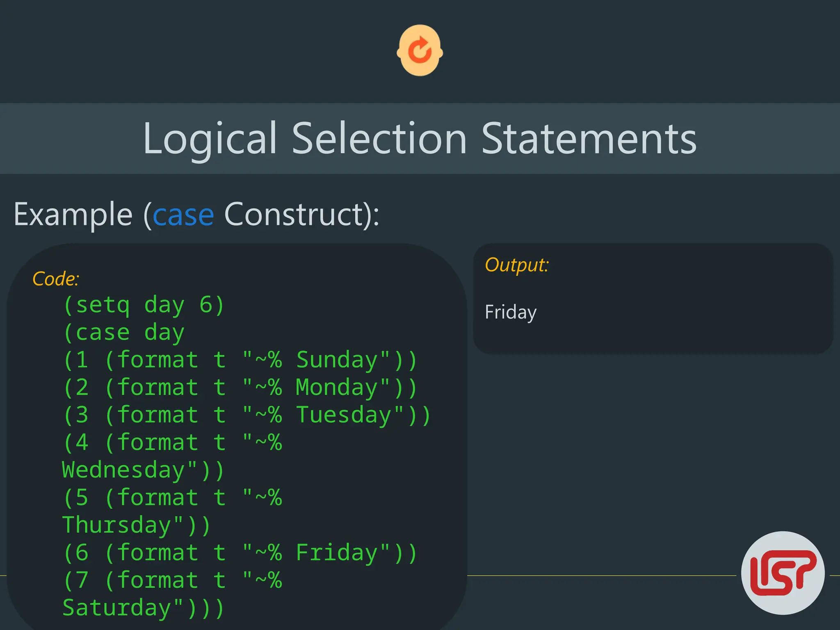Click the Sunday format code line
The width and height of the screenshot is (840, 630).
(240, 360)
